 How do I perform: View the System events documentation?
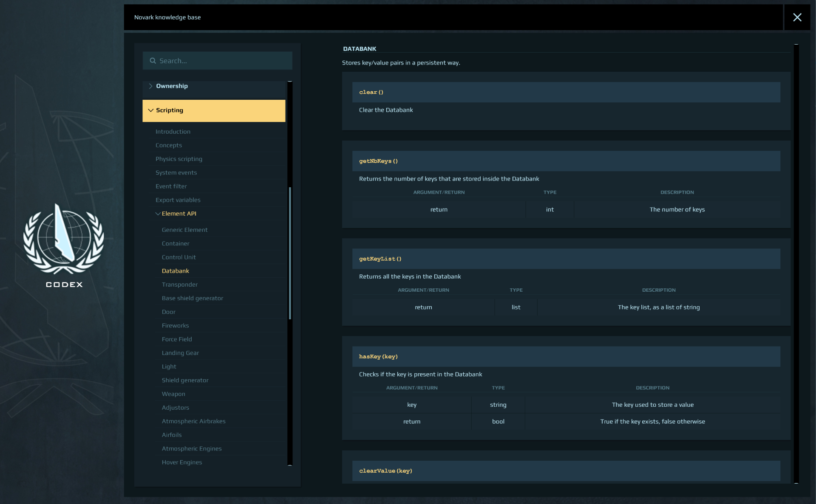click(176, 172)
